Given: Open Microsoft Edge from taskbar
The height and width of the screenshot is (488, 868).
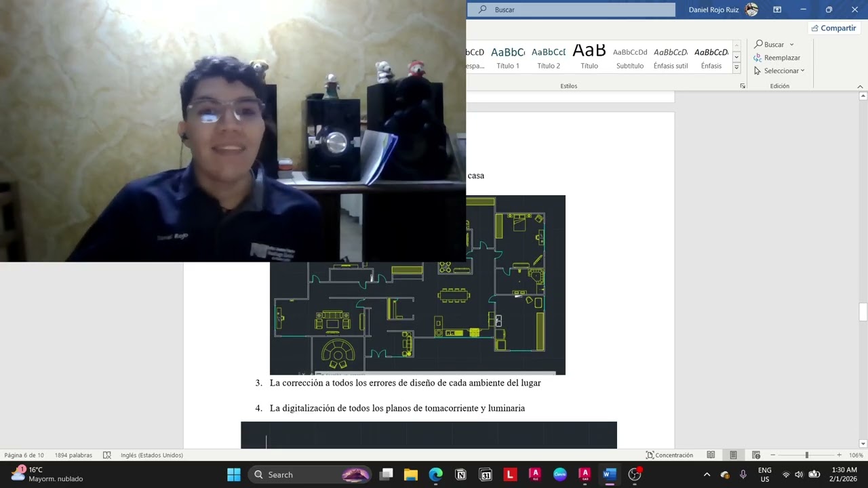Looking at the screenshot, I should [435, 474].
